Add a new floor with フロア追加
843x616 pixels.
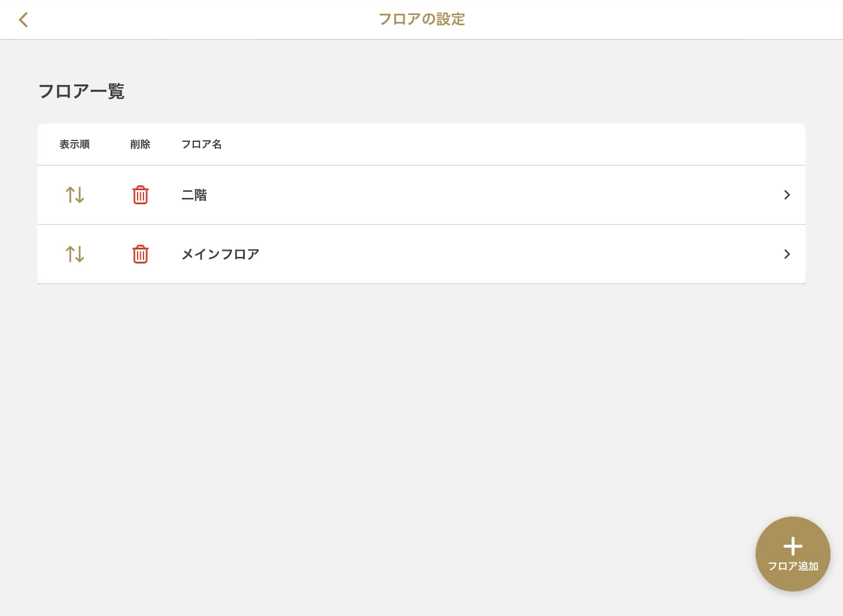tap(793, 554)
